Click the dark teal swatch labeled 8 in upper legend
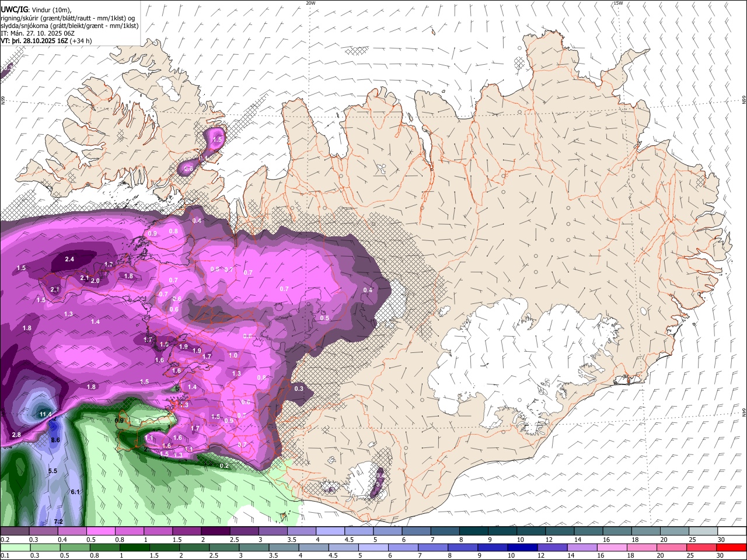Screen dimensions: 747x560 point(473,531)
